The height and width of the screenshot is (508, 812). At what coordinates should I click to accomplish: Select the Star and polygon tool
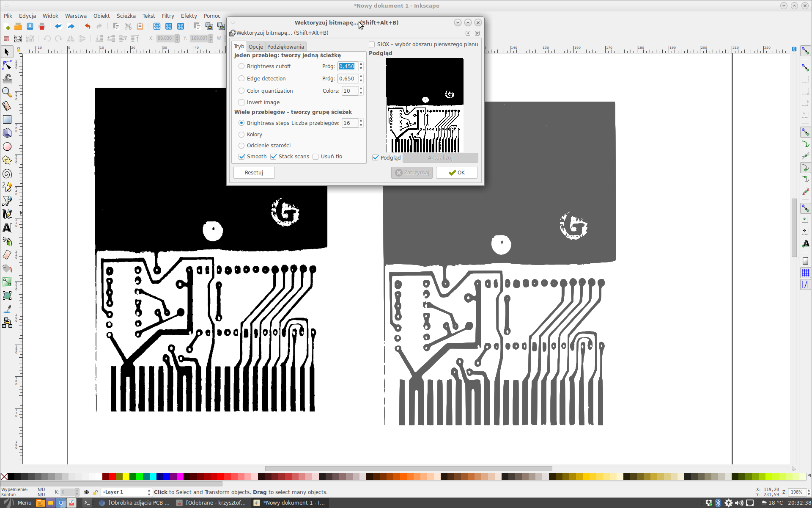pyautogui.click(x=7, y=160)
